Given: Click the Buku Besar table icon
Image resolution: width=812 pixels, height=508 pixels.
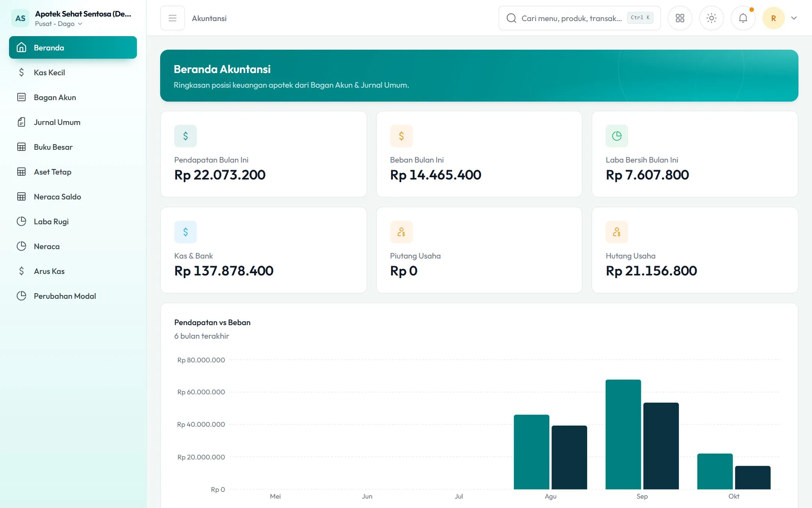Looking at the screenshot, I should (x=21, y=147).
